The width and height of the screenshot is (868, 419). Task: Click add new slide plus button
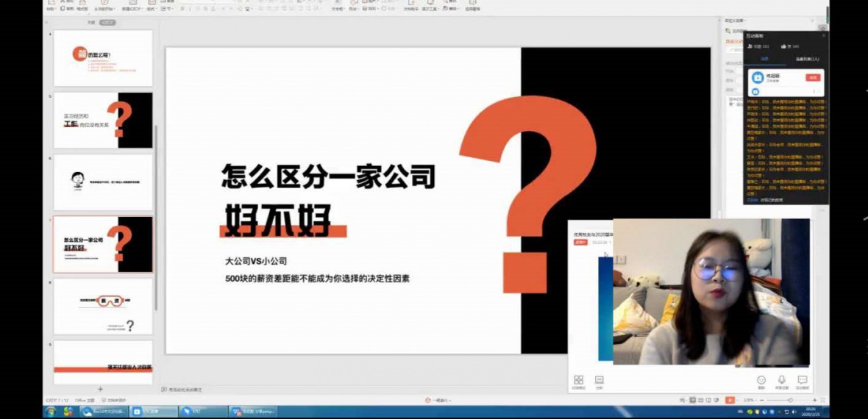tap(101, 389)
